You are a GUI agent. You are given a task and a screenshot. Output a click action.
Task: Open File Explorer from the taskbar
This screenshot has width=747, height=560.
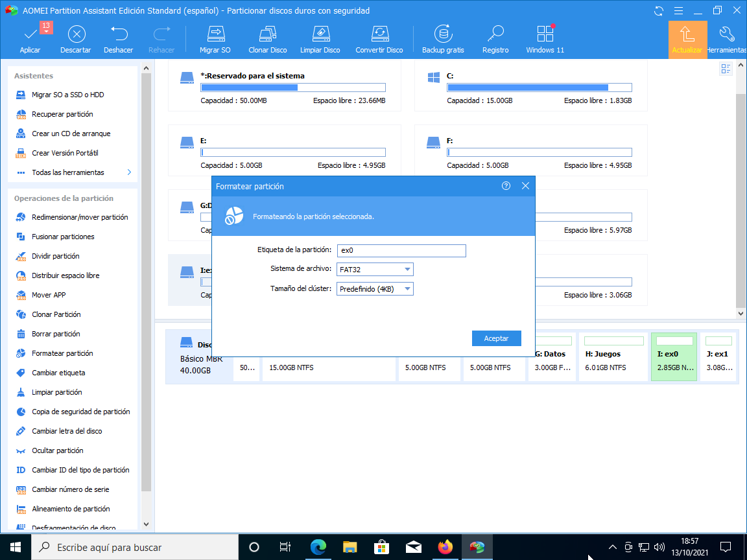pos(350,547)
